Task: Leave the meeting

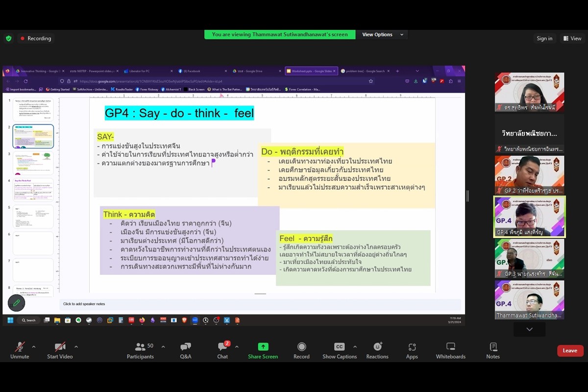Action: (x=570, y=351)
